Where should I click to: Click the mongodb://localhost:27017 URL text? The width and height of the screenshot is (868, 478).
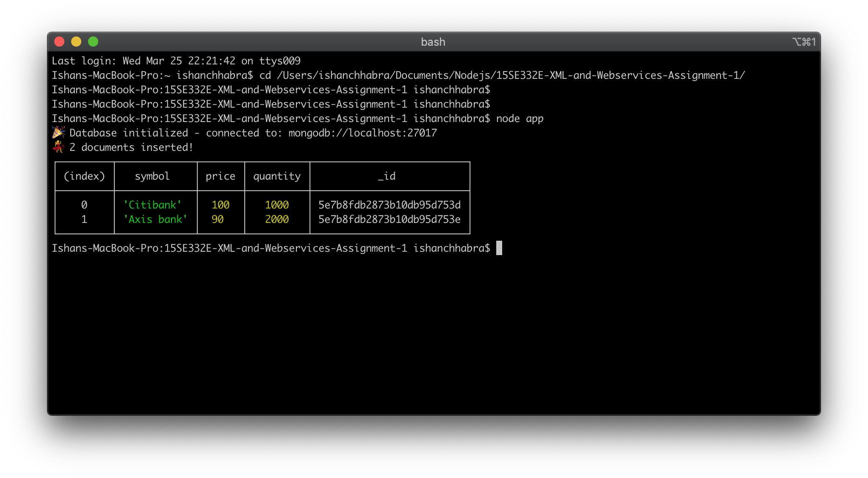pos(362,133)
